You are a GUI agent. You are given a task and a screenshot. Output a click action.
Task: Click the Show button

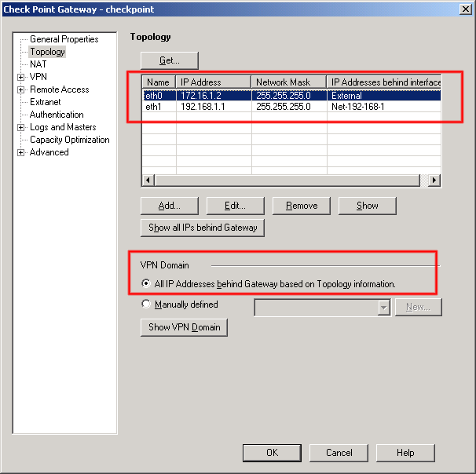[368, 206]
